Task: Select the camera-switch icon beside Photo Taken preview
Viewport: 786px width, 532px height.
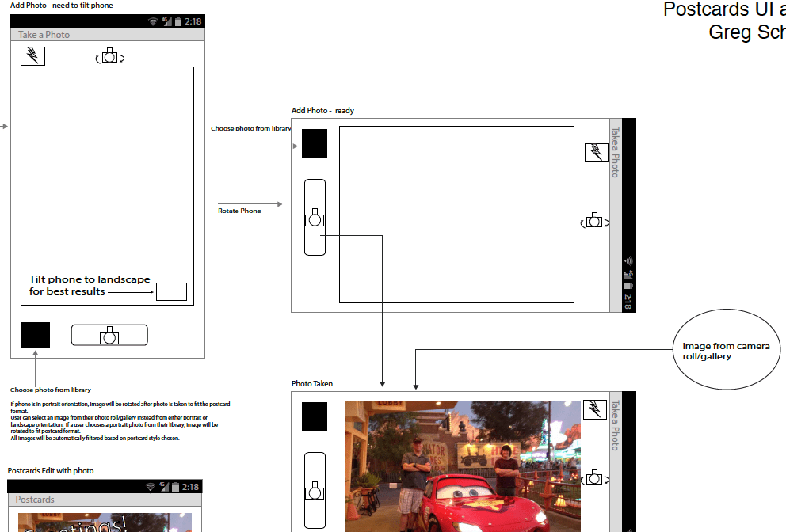Action: [594, 478]
